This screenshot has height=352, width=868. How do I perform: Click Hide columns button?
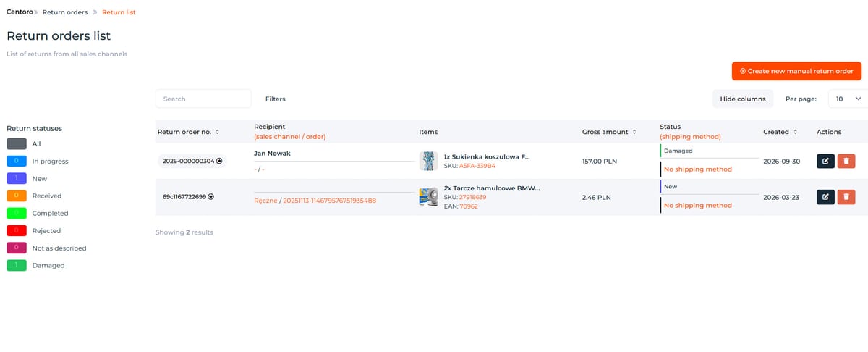point(743,99)
